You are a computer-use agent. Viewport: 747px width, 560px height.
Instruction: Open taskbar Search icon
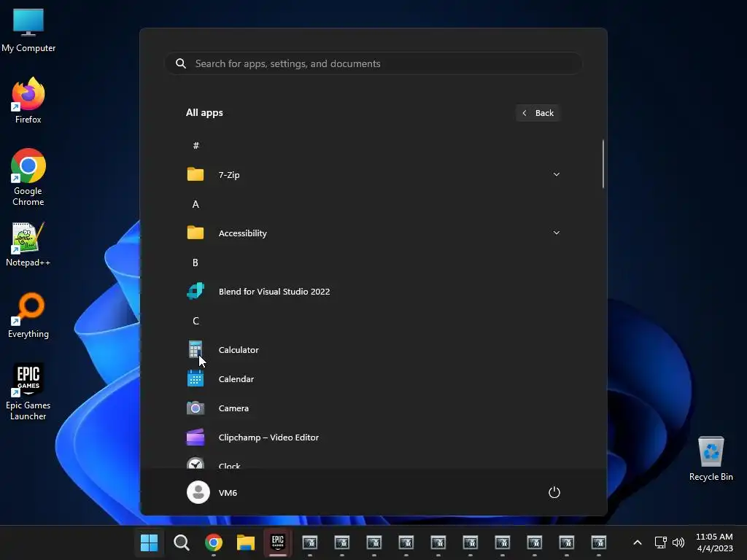(x=182, y=542)
